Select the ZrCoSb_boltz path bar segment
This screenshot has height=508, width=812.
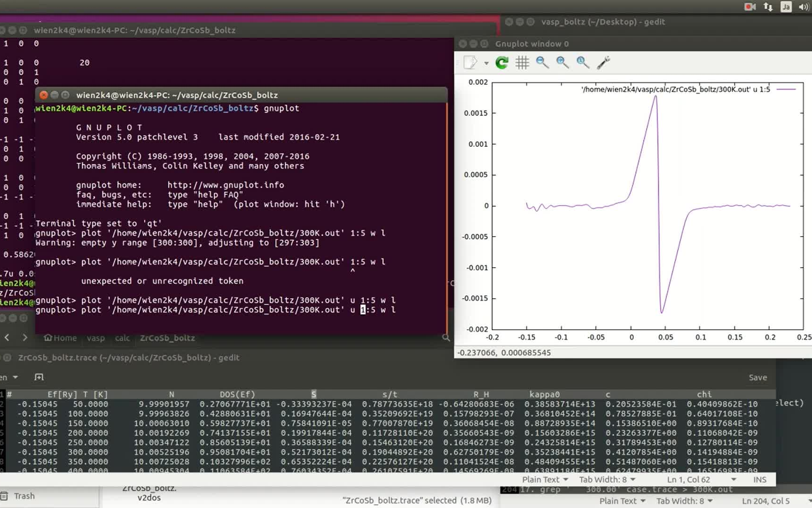(x=167, y=338)
